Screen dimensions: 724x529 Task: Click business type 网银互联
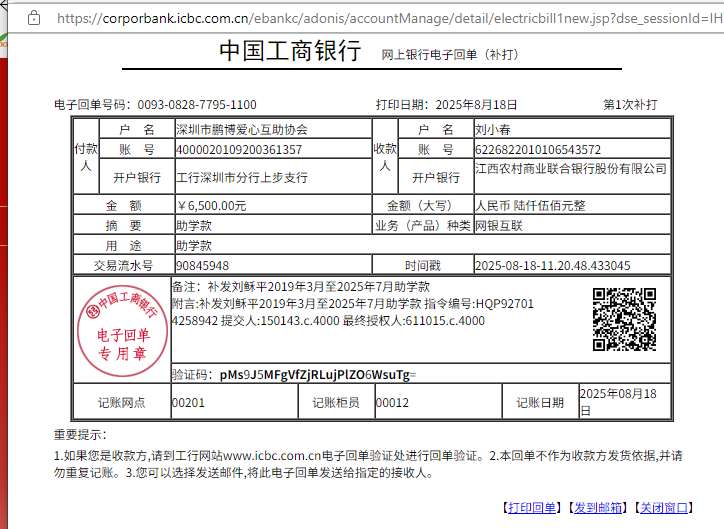tap(499, 226)
